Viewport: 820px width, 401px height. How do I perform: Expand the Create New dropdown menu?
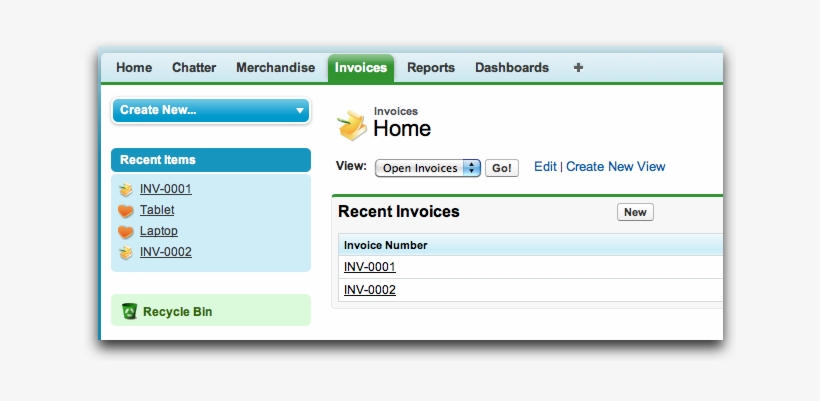[211, 110]
